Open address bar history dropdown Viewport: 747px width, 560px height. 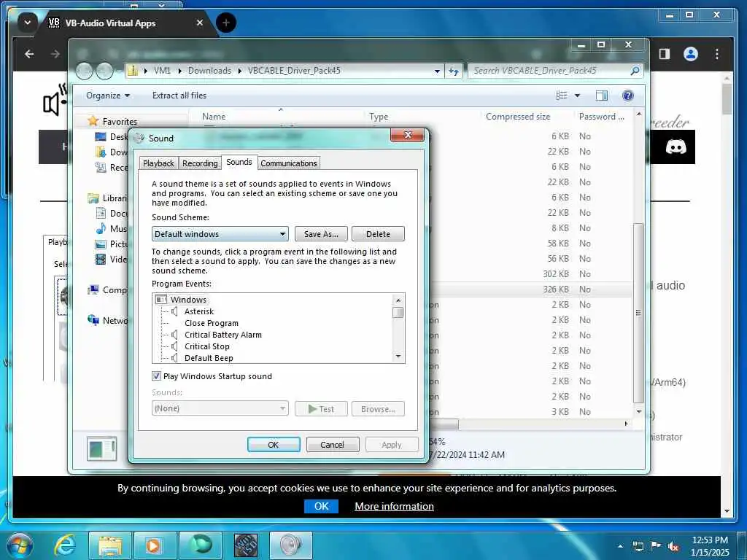point(437,71)
